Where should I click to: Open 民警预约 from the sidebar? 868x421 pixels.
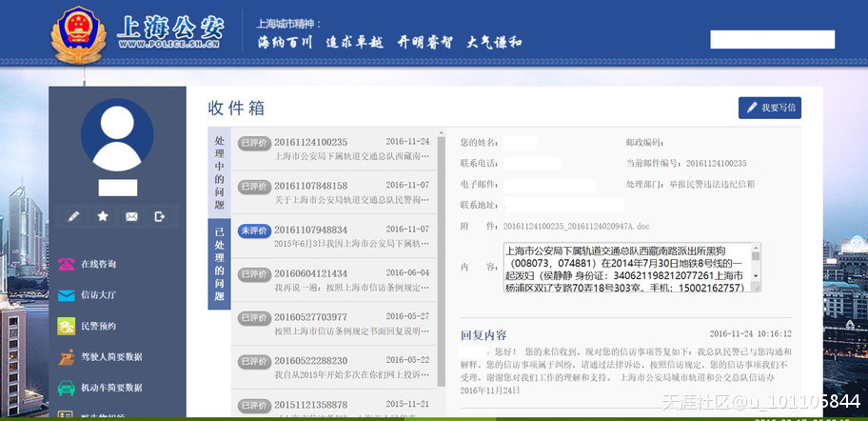coord(98,327)
